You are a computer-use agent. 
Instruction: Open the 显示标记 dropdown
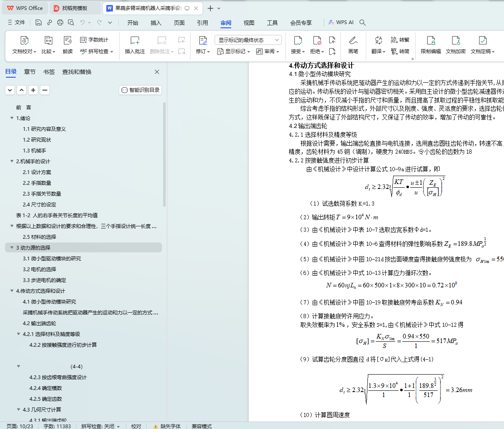tap(234, 51)
